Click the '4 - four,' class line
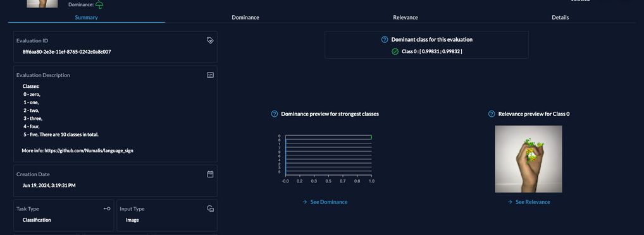 tap(31, 126)
